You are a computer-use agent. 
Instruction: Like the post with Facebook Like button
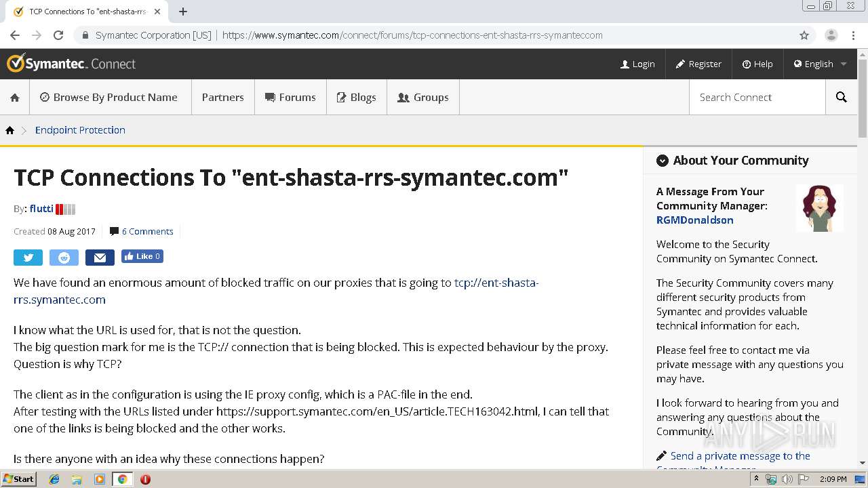click(x=142, y=256)
